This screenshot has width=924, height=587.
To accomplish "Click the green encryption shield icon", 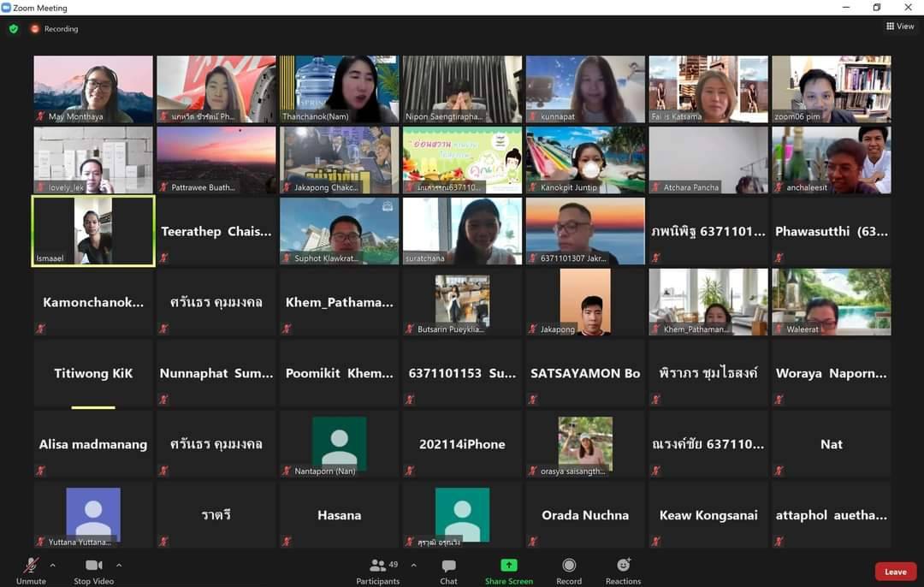I will point(14,29).
